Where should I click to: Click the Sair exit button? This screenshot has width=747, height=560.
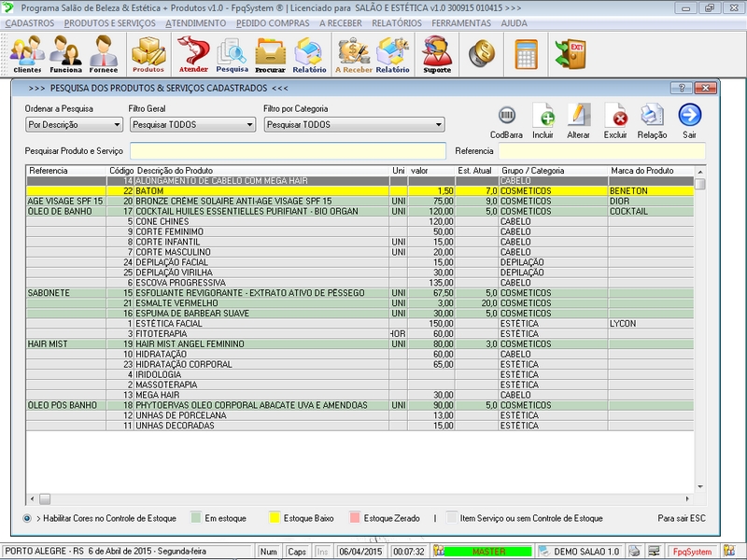[689, 119]
